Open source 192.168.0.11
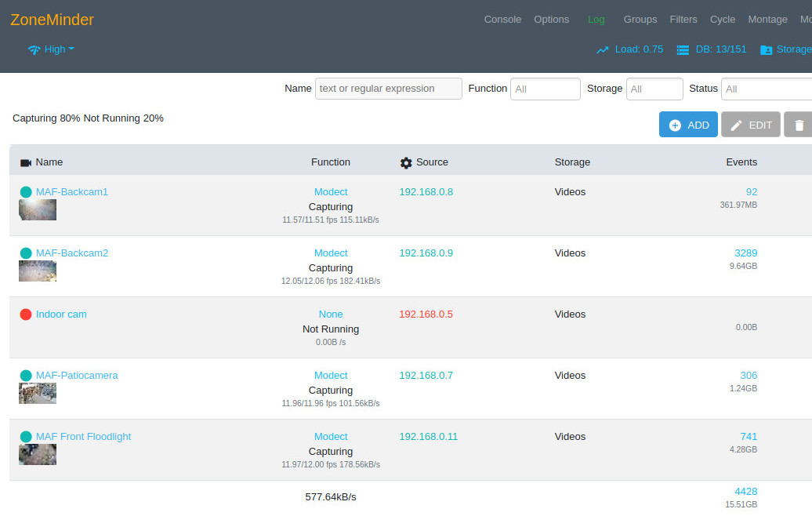This screenshot has width=812, height=527. [428, 436]
